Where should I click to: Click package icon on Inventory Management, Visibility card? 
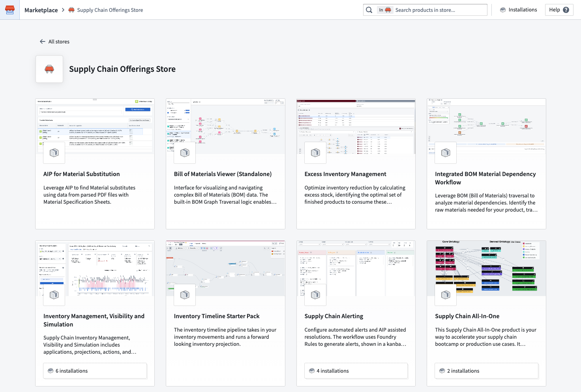tap(54, 295)
